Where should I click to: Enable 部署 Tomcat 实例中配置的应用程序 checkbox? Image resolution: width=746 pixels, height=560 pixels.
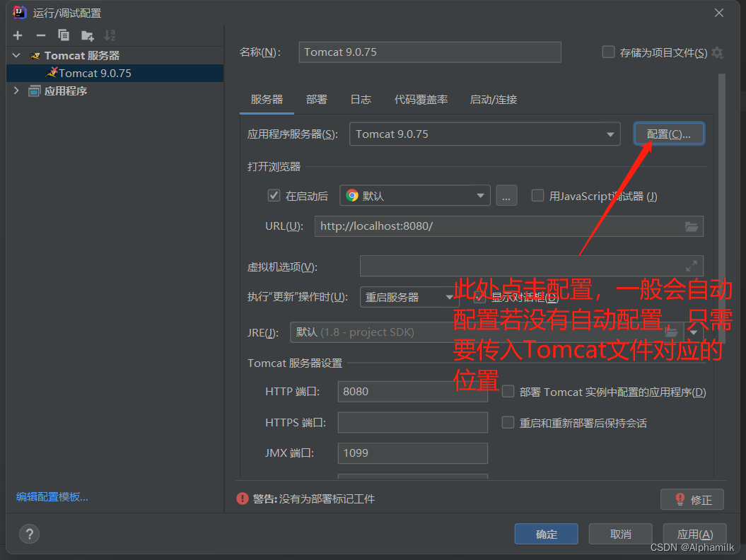508,392
